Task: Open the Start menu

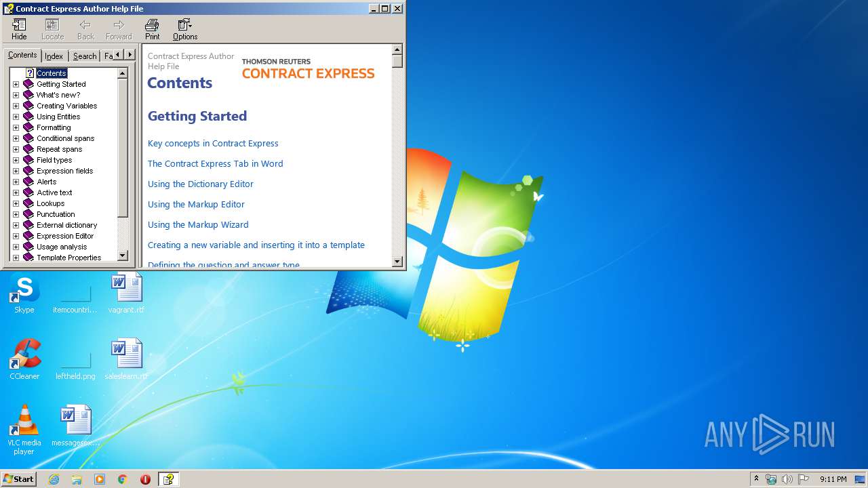Action: [x=18, y=479]
